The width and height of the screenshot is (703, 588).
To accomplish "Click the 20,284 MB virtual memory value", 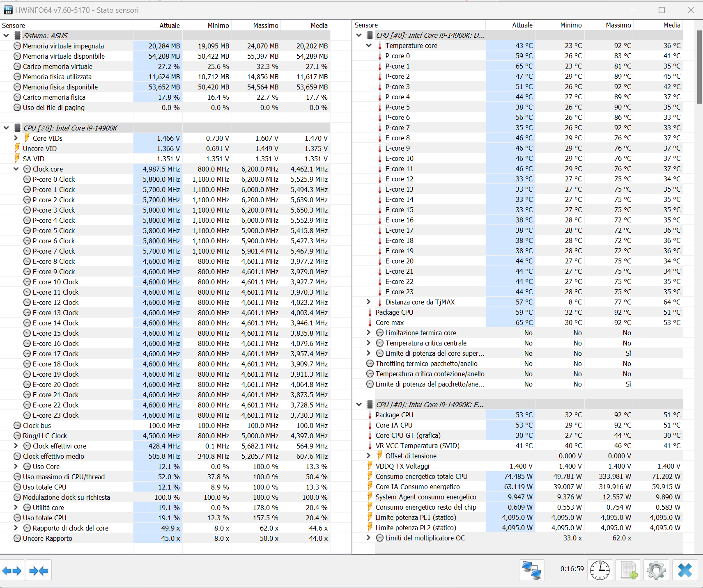I will [164, 46].
